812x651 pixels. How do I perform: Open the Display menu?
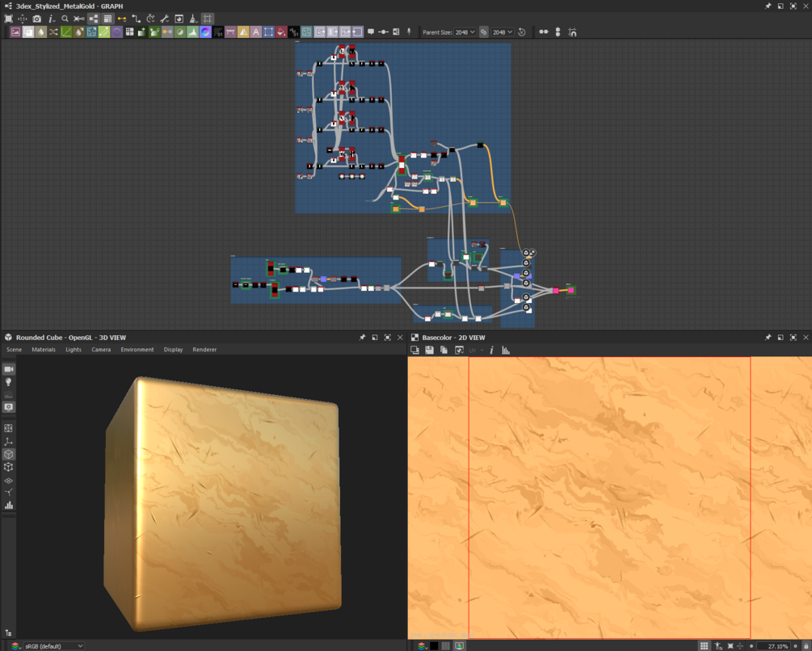coord(174,350)
